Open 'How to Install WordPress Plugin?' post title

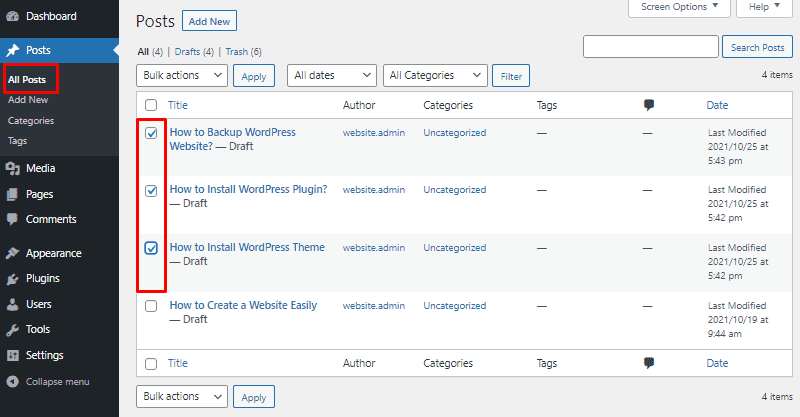pos(248,189)
